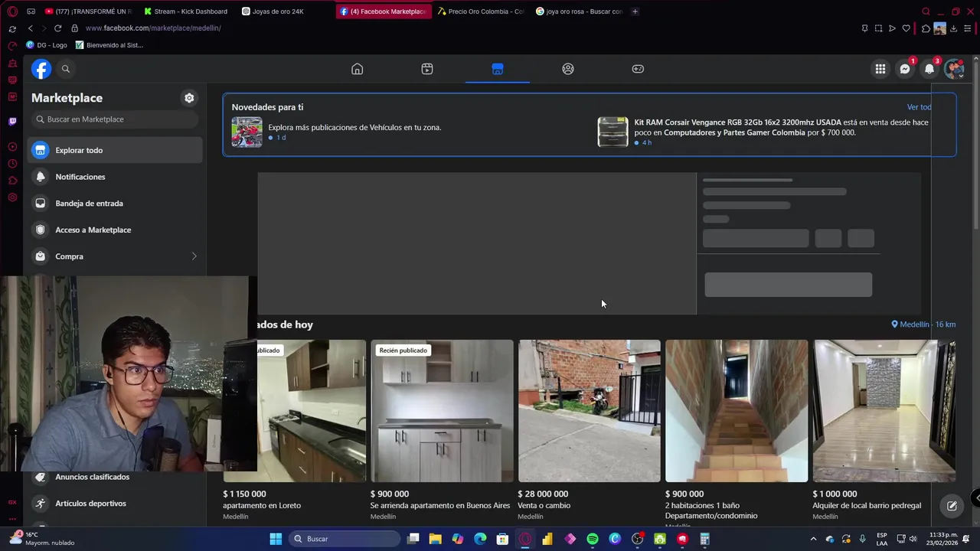Select the Marketplace storefront tab icon
980x551 pixels.
coord(498,69)
